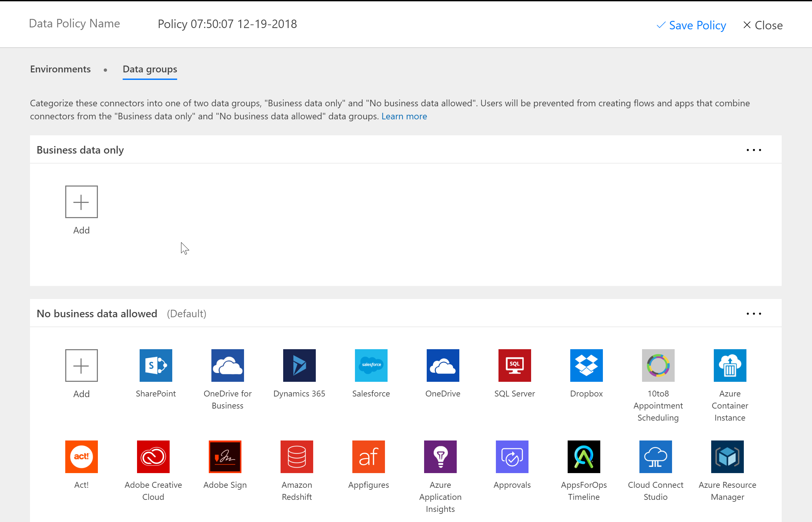Open the Learn more link
Viewport: 812px width, 522px height.
(404, 116)
